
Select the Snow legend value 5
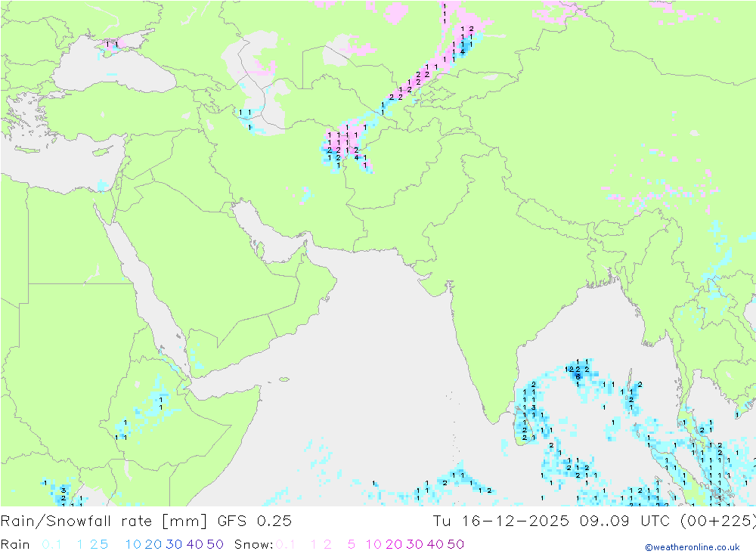[x=352, y=544]
